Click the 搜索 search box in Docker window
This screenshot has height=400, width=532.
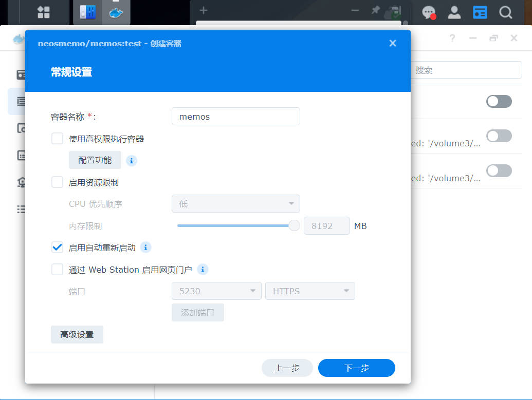(x=466, y=70)
